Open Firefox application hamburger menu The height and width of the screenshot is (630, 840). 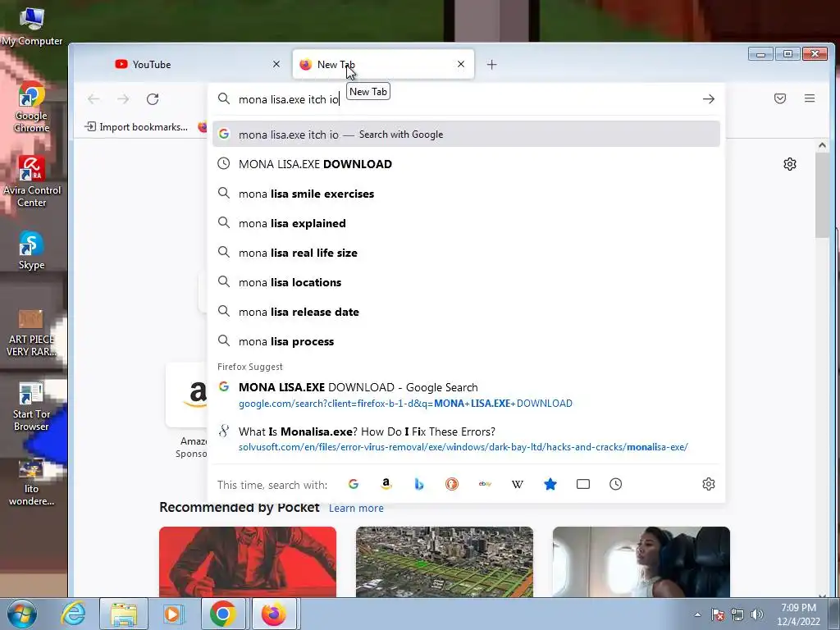[x=810, y=98]
